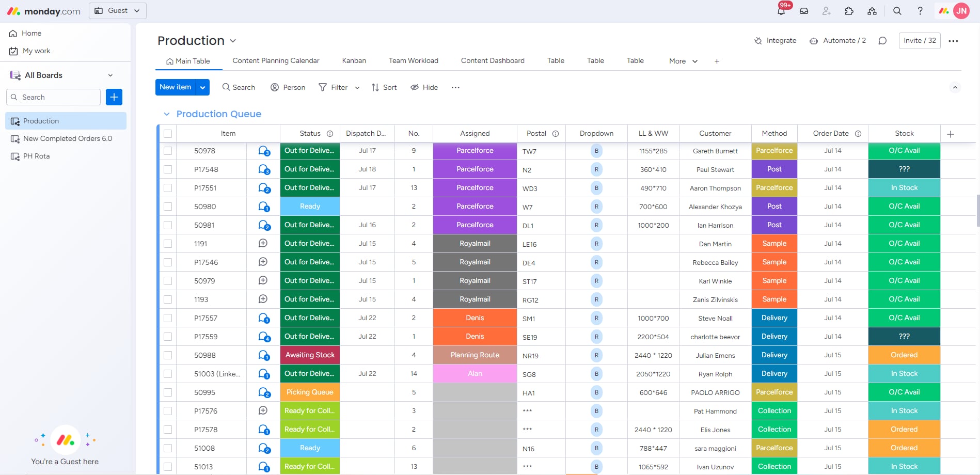Click the Invite / 32 button
Screen dimensions: 980x475
point(920,41)
